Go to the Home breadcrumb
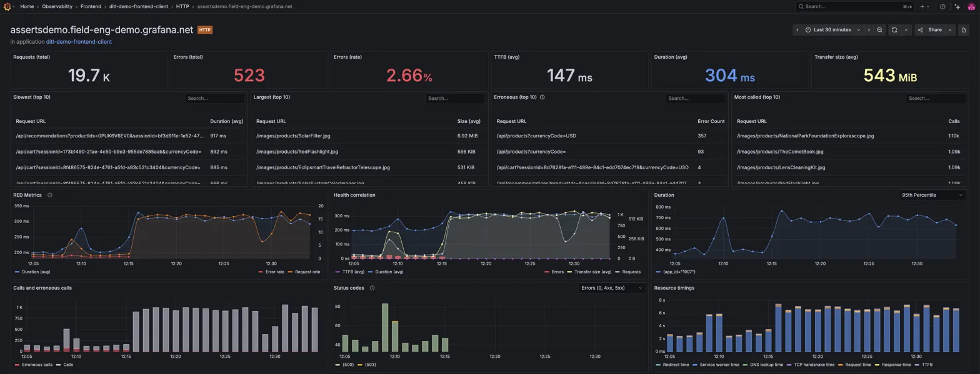980x374 pixels. pos(27,6)
